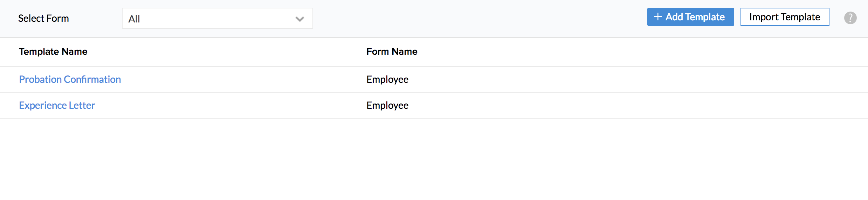Click the Select Form label
Viewport: 868px width, 200px height.
pos(43,18)
